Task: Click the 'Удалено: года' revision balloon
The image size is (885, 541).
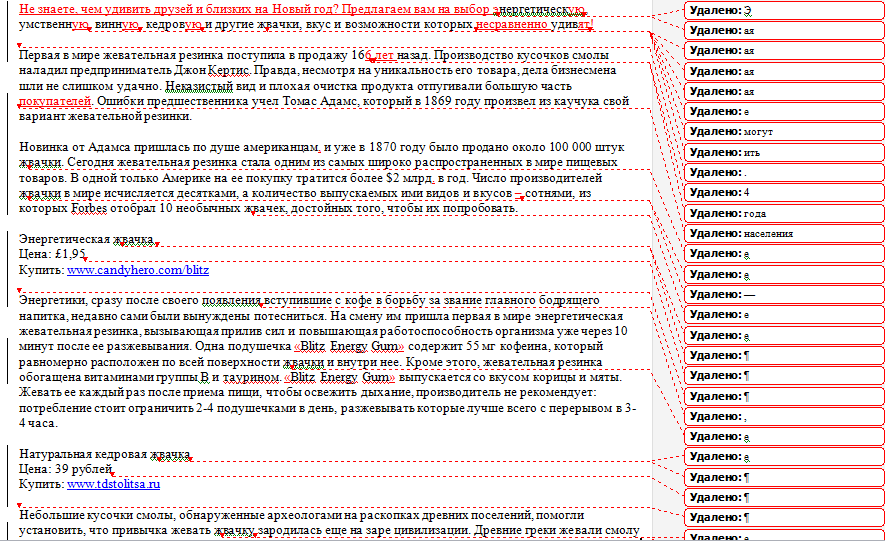Action: (784, 213)
